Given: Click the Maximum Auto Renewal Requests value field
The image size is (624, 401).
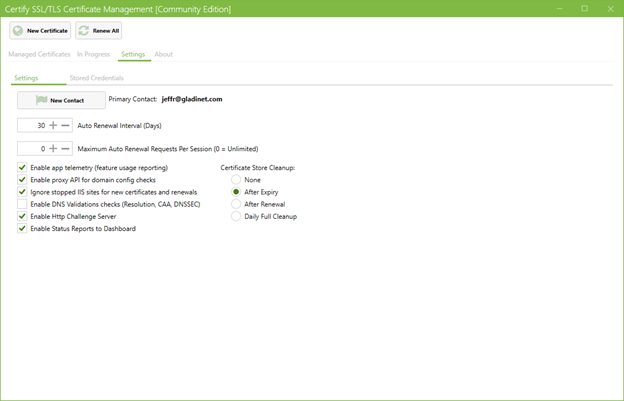Looking at the screenshot, I should click(33, 149).
